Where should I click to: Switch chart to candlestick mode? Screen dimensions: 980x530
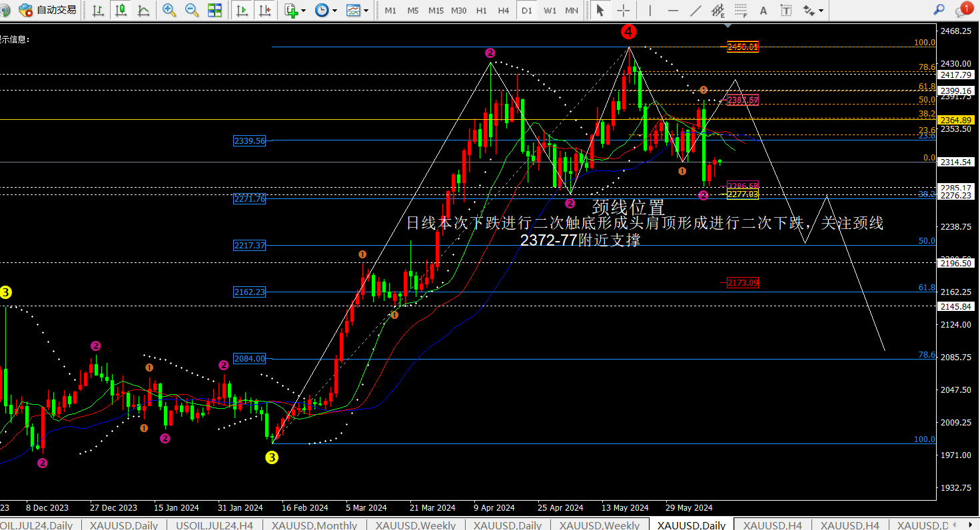pyautogui.click(x=121, y=10)
